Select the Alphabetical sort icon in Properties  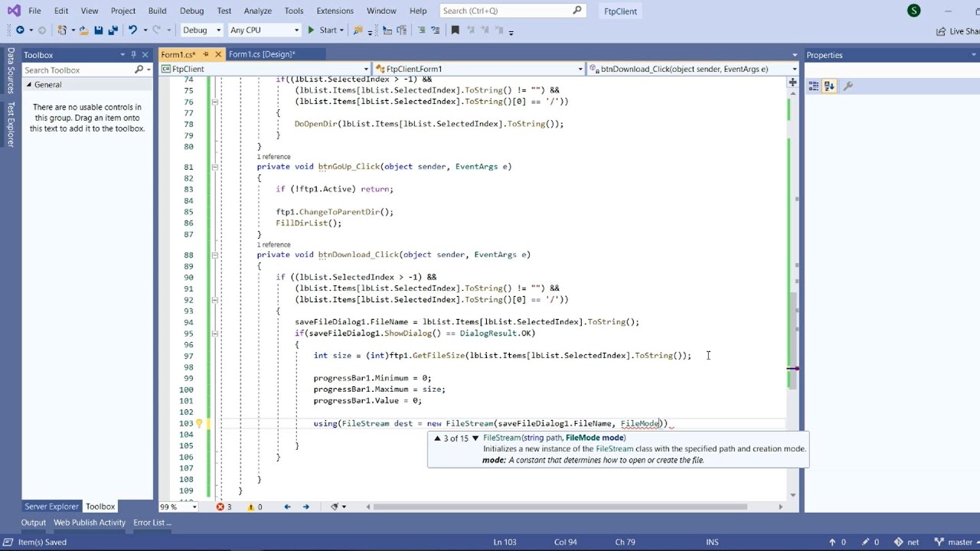point(829,86)
